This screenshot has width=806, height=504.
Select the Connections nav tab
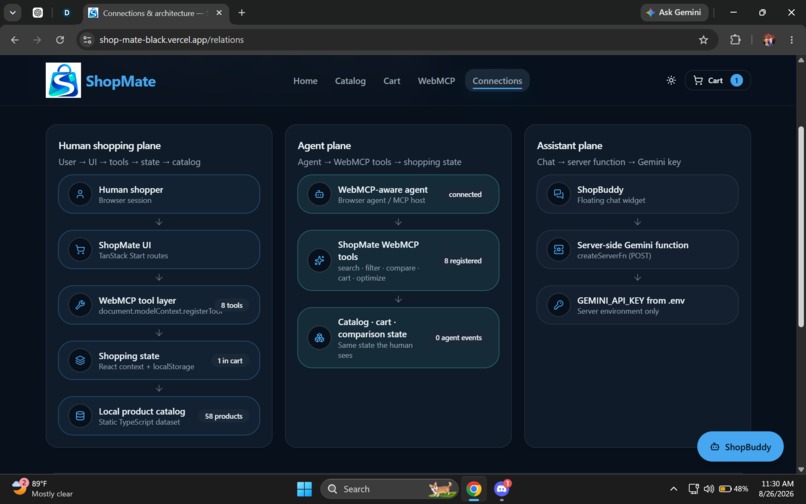pos(497,81)
